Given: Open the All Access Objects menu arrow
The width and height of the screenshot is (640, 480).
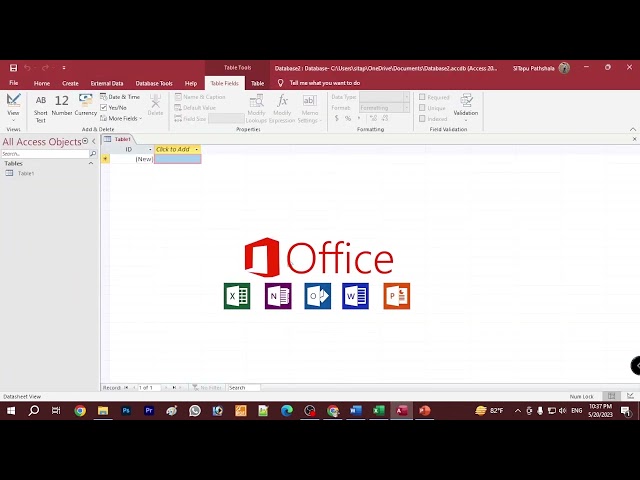Looking at the screenshot, I should (85, 141).
